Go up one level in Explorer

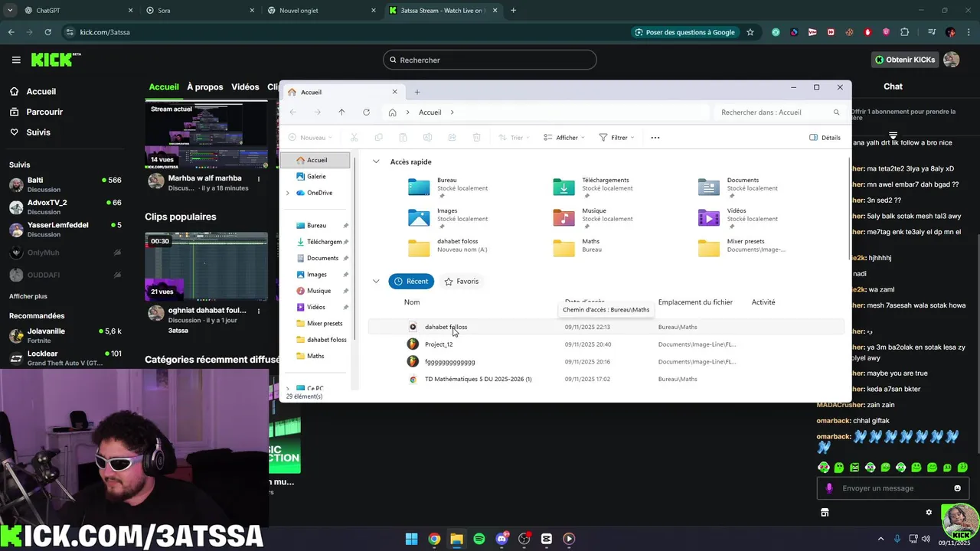(x=341, y=112)
